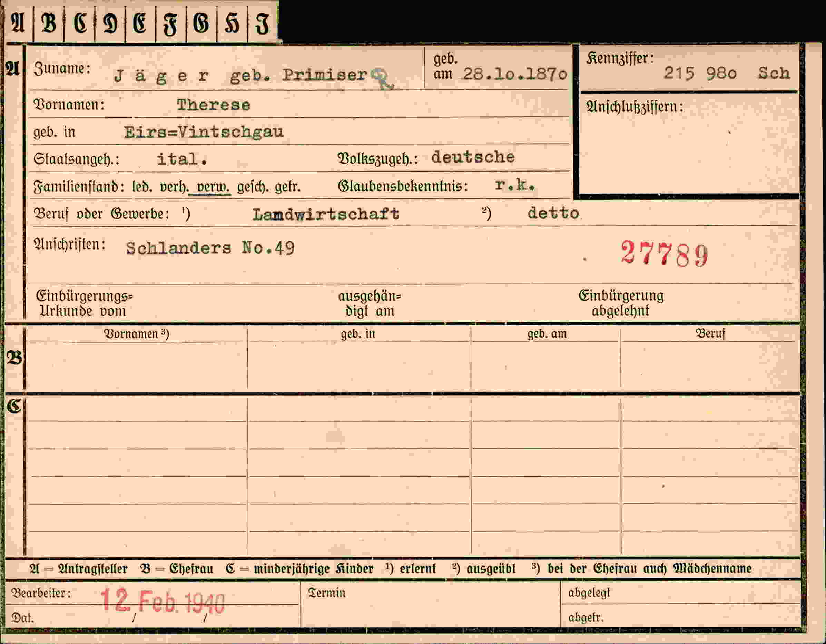Viewport: 826px width, 644px height.
Task: Click the marital status option 'led.'
Action: [142, 187]
